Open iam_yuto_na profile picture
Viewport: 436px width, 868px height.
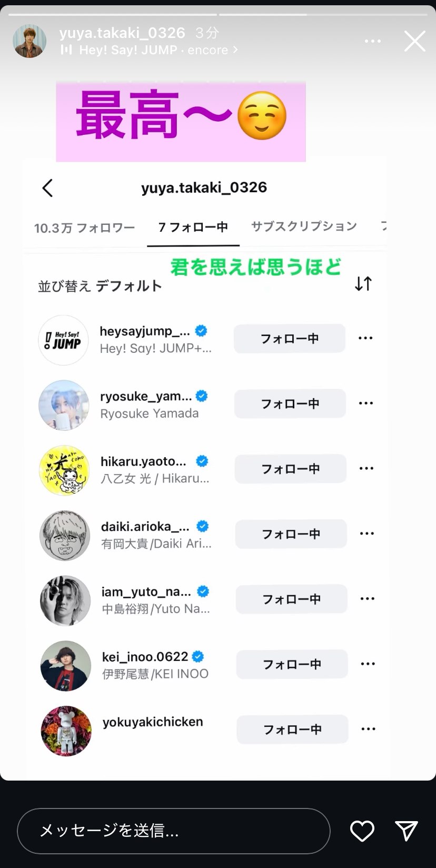click(65, 600)
